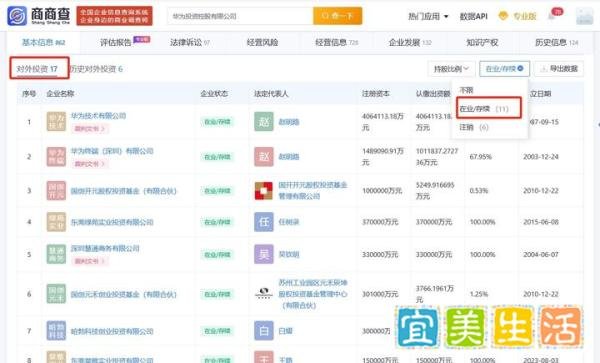Switch to the 基本信息 tab
This screenshot has width=600, height=363.
pos(43,42)
